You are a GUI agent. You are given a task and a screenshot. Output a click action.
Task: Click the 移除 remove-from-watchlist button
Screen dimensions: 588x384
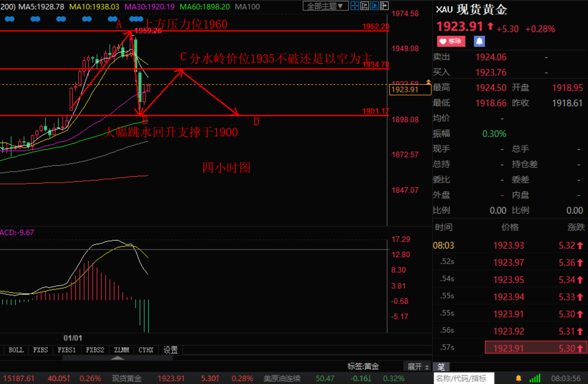451,41
